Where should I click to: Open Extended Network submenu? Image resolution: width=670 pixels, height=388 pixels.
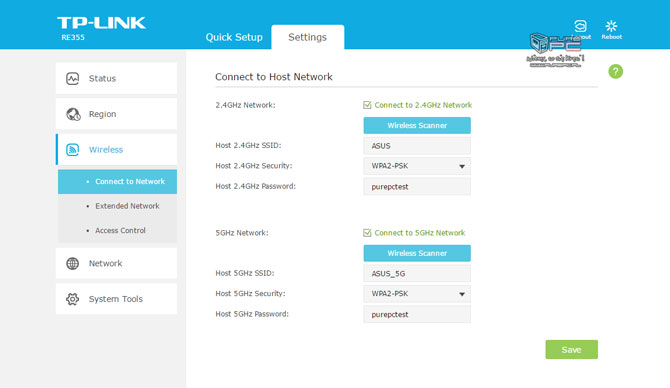(x=118, y=206)
